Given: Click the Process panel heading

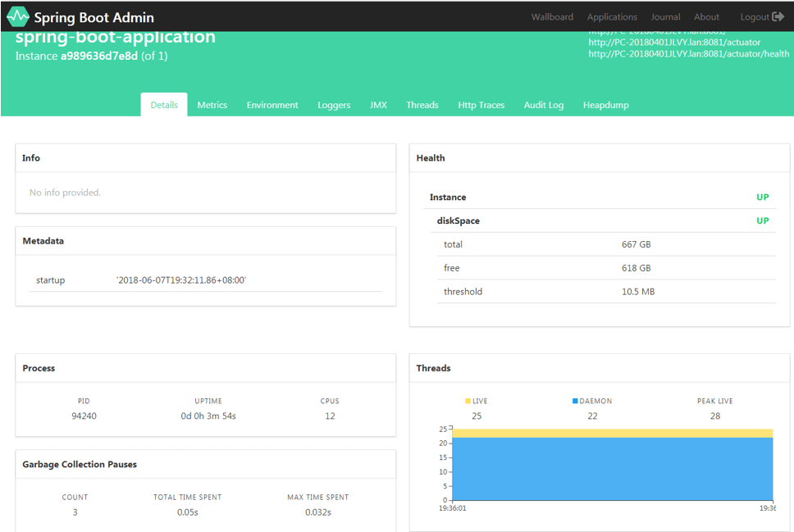Looking at the screenshot, I should [x=39, y=368].
